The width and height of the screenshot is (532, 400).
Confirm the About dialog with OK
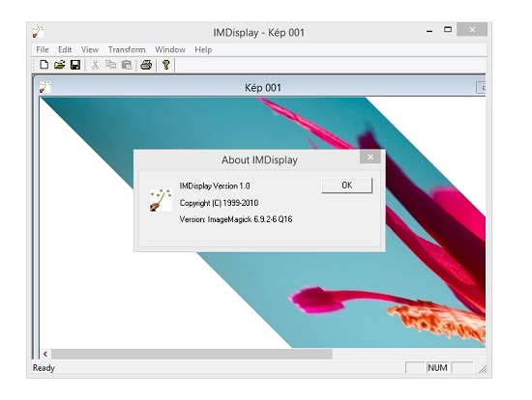click(x=346, y=186)
